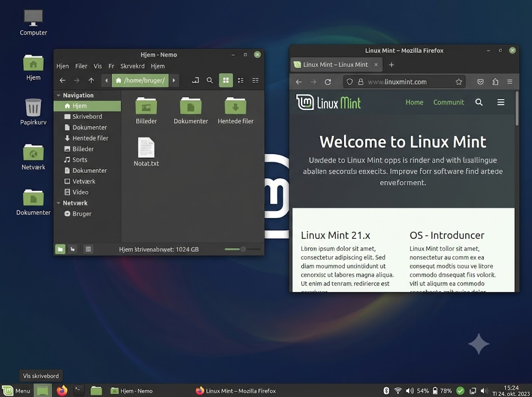Open the Hjen menu in Nemo
Image resolution: width=532 pixels, height=397 pixels.
pos(62,66)
